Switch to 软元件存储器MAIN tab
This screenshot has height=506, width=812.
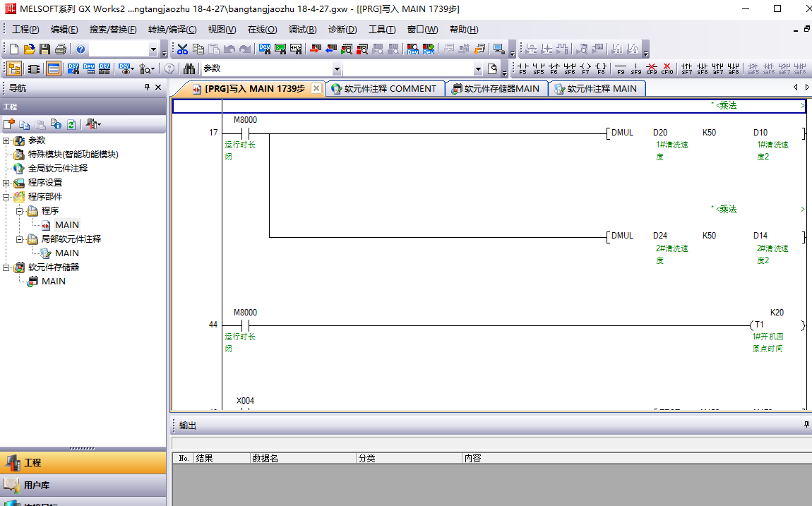(496, 89)
